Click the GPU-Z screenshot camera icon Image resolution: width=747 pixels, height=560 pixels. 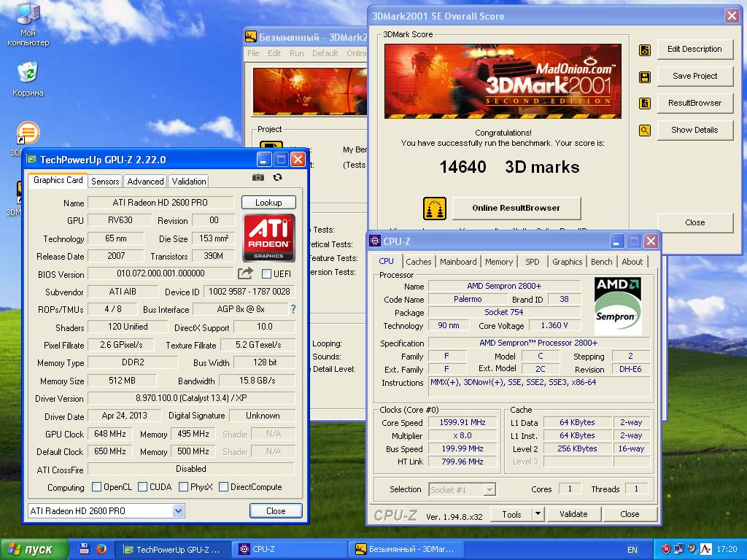pos(258,177)
